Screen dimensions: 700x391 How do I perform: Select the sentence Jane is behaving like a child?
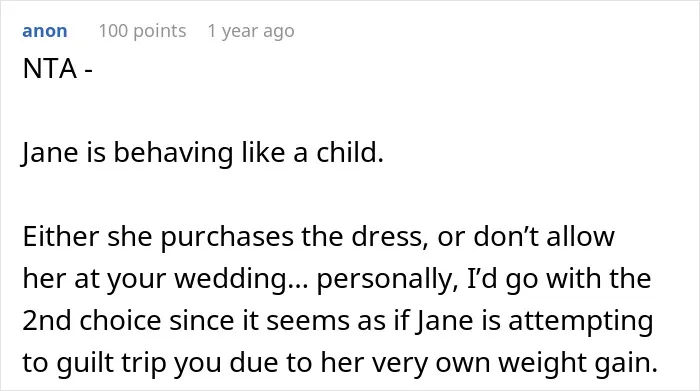tap(203, 153)
